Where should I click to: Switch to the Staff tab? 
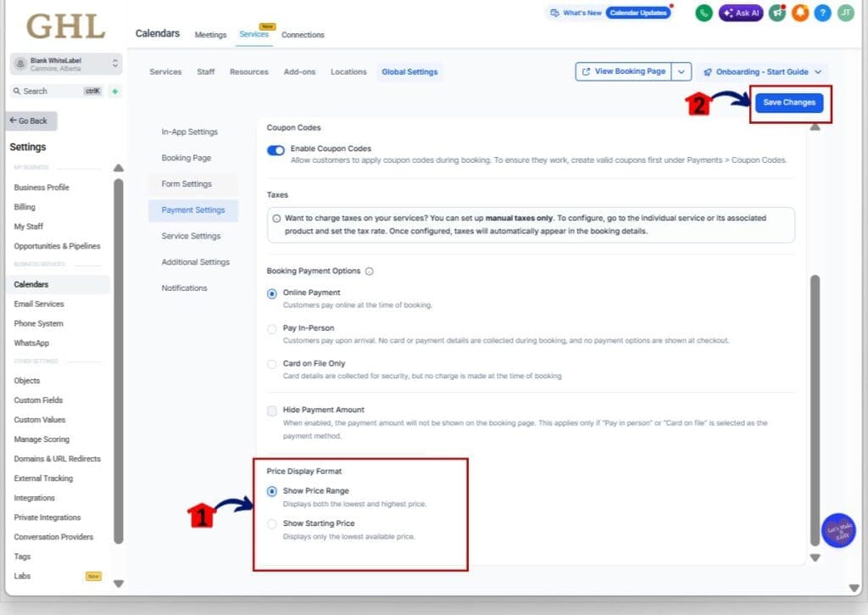click(x=206, y=72)
